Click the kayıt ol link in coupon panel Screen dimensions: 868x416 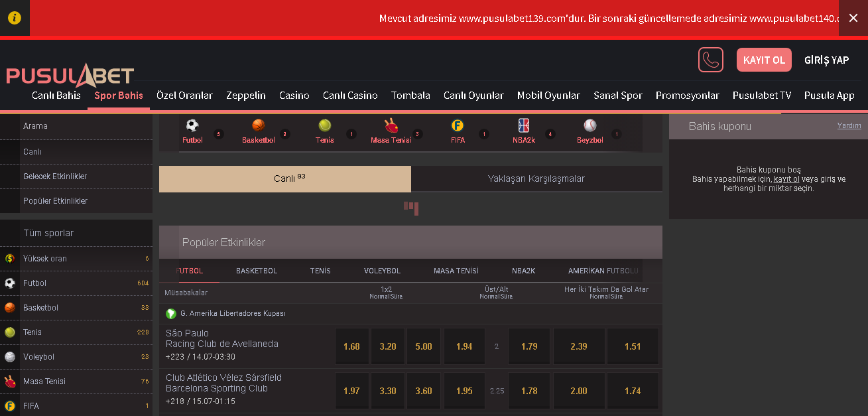786,179
